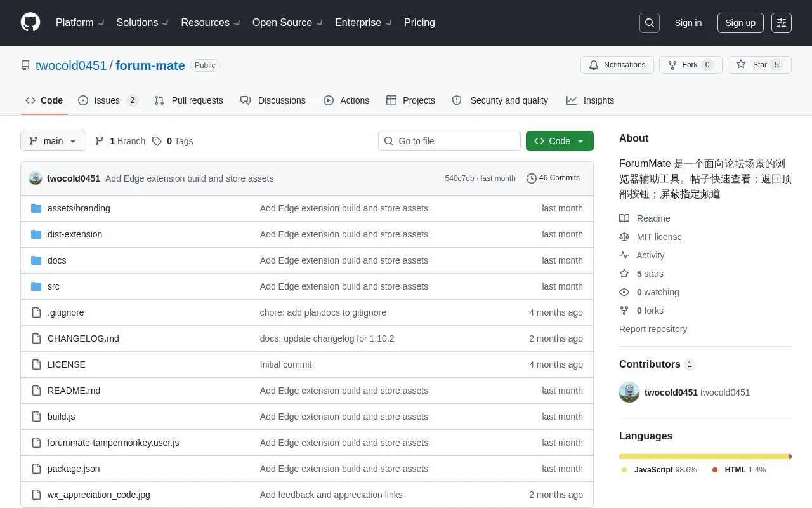
Task: Click the Sign in link
Action: (688, 23)
